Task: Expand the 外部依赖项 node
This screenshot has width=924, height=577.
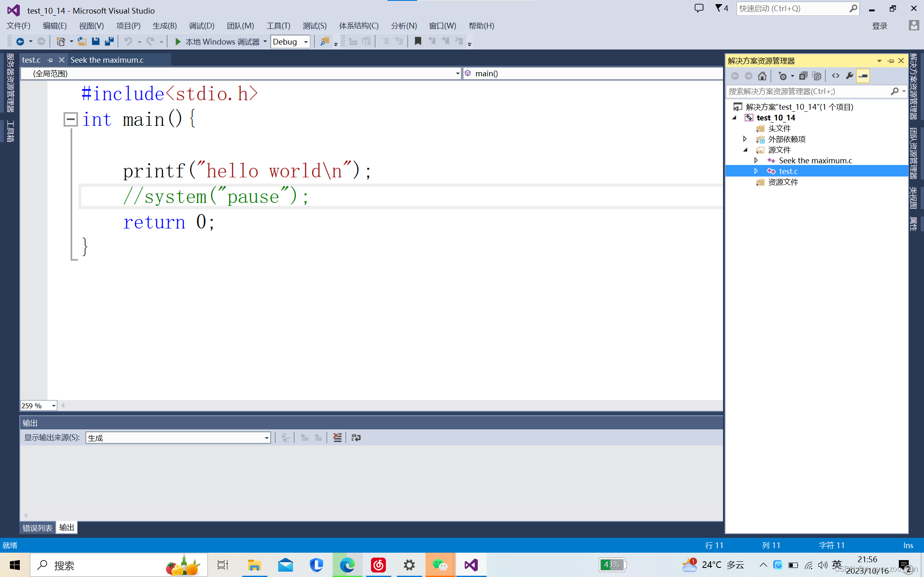Action: pyautogui.click(x=744, y=139)
